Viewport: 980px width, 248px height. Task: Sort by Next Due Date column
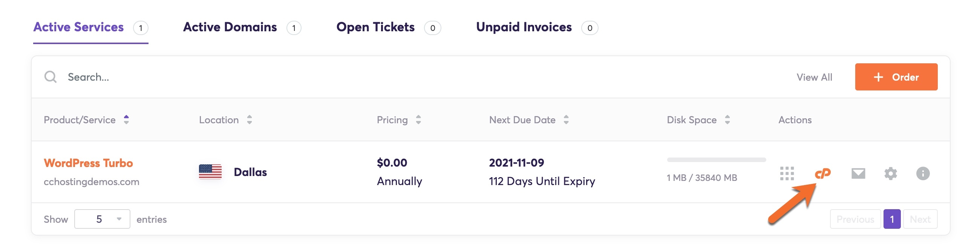(x=566, y=120)
